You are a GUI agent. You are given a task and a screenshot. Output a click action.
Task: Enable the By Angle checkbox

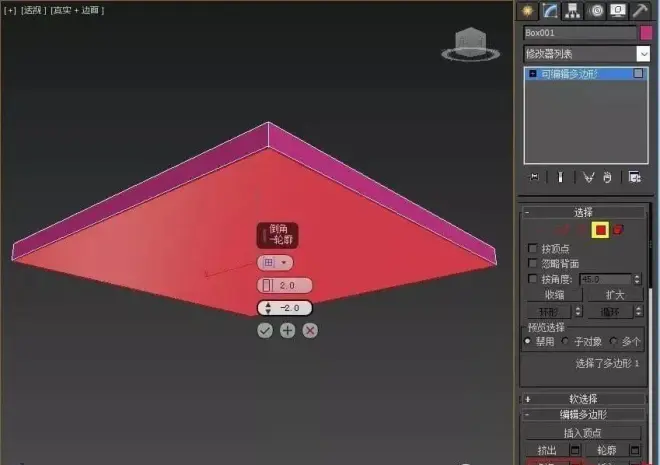pos(532,279)
